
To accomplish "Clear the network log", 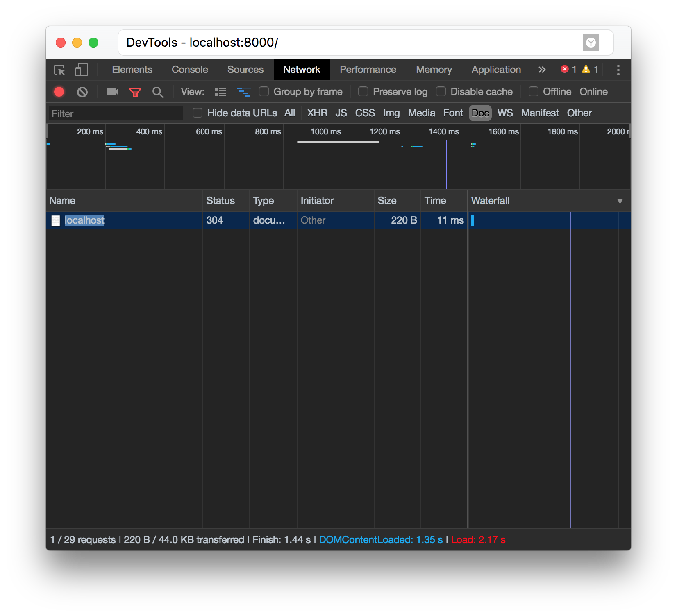I will 82,92.
